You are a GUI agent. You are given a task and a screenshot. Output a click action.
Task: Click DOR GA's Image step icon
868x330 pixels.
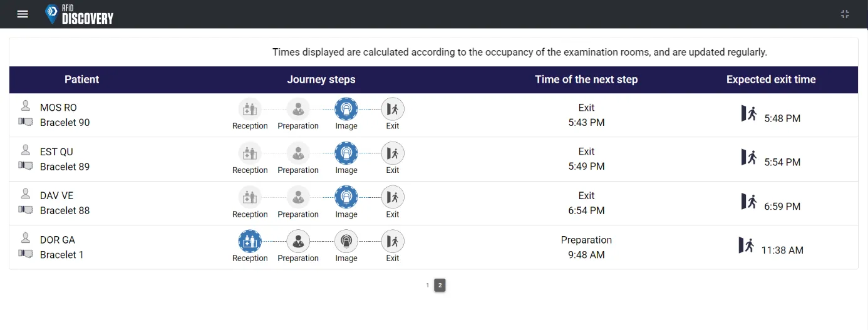(x=346, y=241)
